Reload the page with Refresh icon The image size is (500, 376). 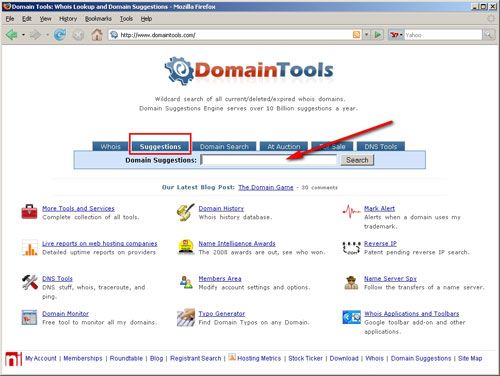pos(60,34)
